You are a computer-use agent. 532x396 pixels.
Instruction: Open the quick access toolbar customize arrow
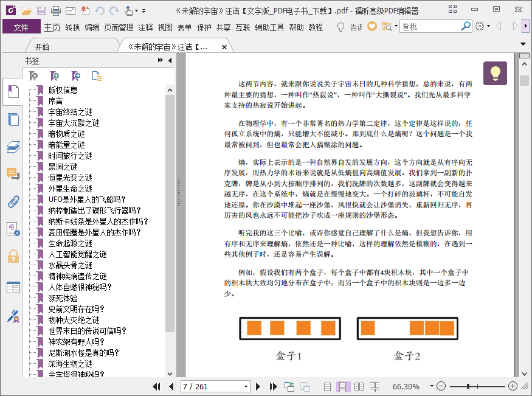[x=144, y=11]
